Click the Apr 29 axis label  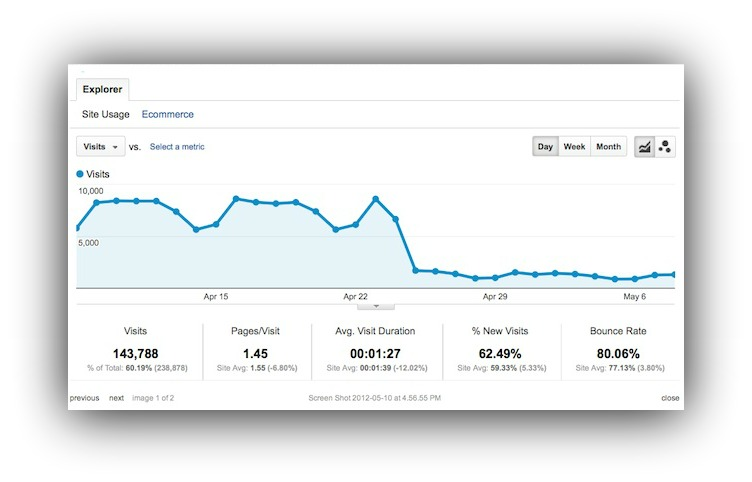[x=495, y=296]
